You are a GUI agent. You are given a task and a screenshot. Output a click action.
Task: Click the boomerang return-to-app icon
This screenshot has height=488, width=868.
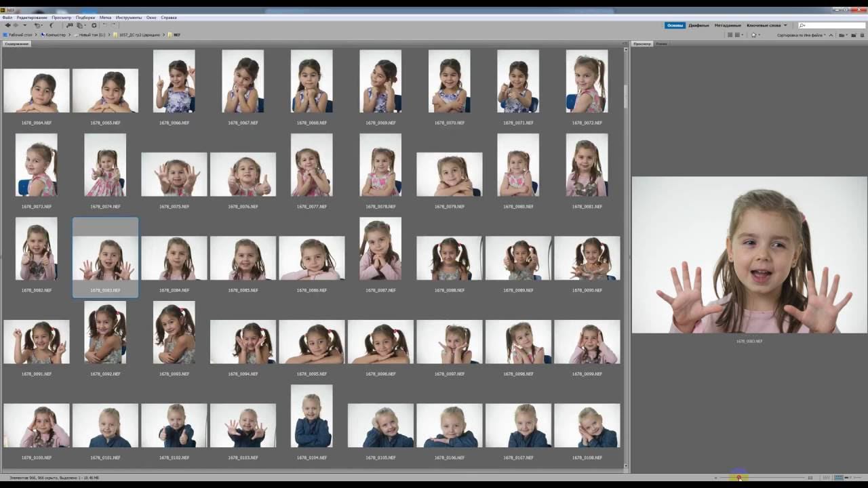52,25
